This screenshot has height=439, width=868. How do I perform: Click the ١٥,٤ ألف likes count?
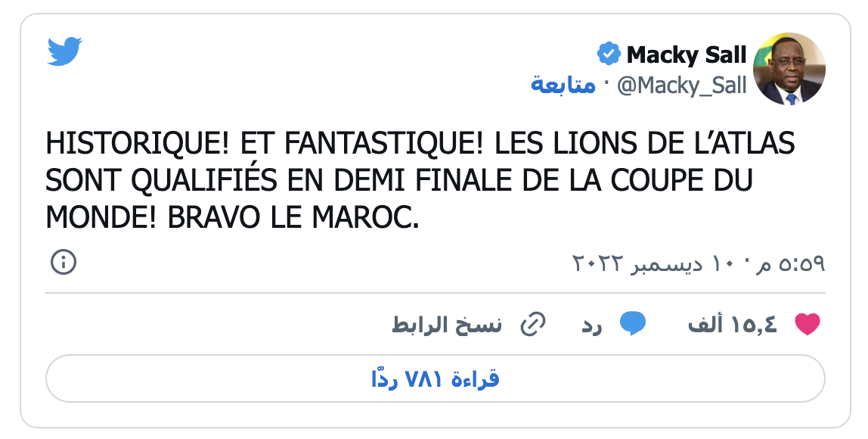[733, 324]
